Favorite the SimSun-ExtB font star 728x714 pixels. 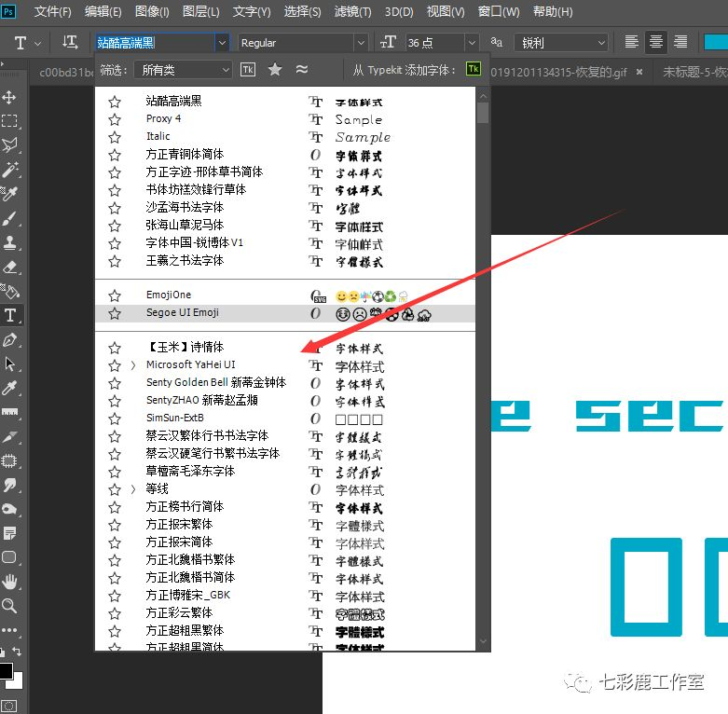(115, 419)
